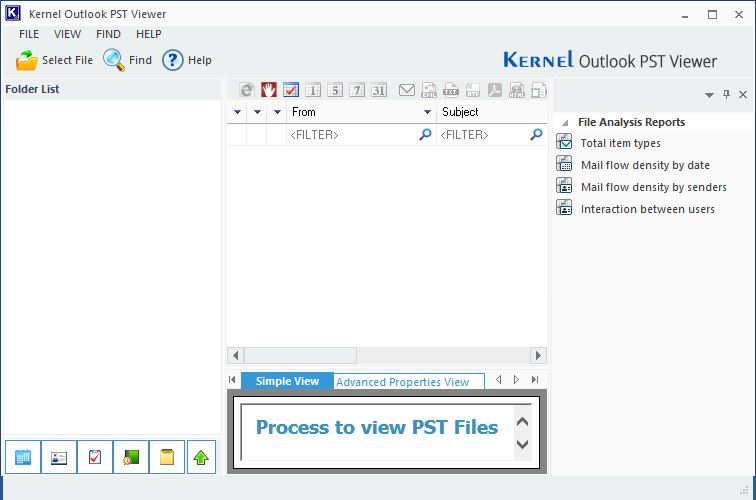
Task: Pin the File Analysis Reports panel
Action: click(x=726, y=95)
